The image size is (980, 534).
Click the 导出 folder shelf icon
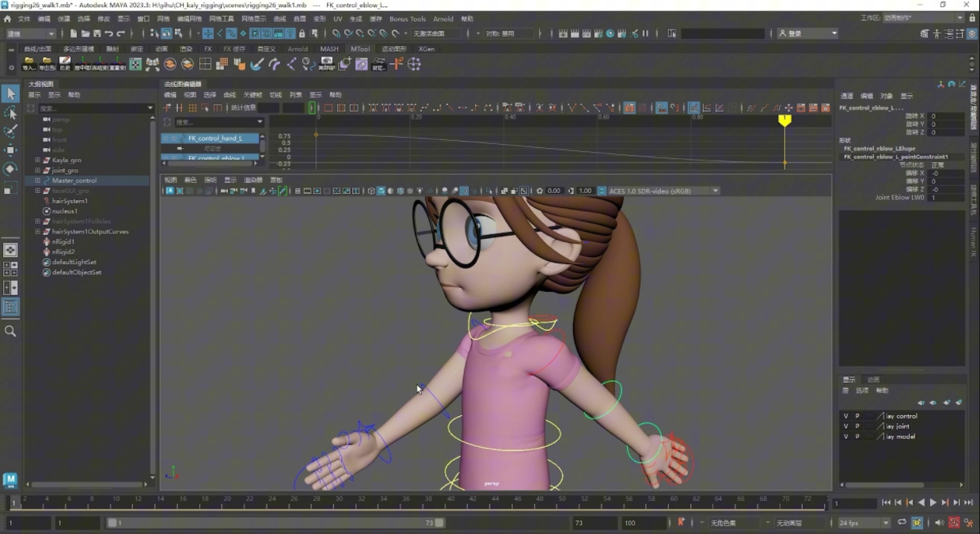(x=47, y=63)
